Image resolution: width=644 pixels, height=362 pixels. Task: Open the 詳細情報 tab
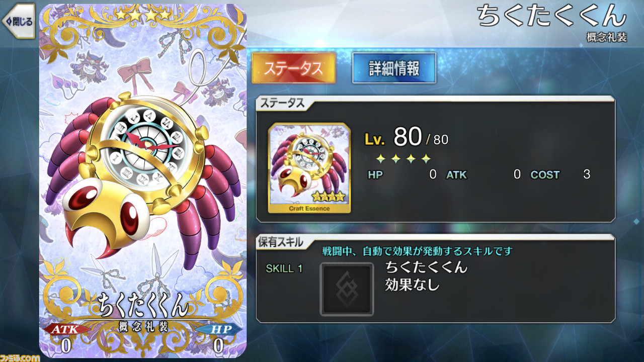point(394,68)
